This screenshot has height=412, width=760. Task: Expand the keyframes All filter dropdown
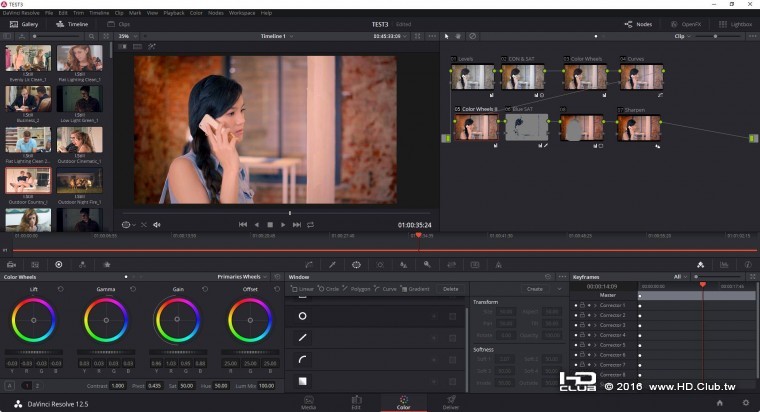click(682, 277)
